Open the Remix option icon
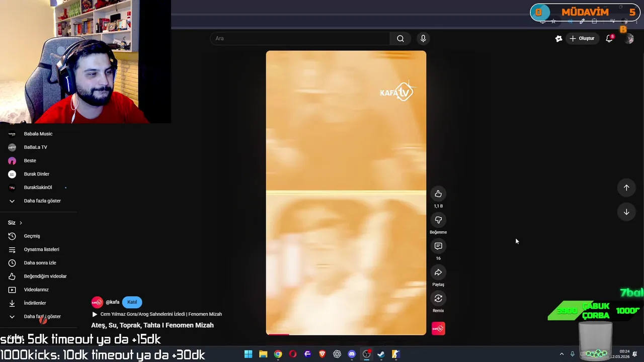The height and width of the screenshot is (362, 644). click(x=438, y=299)
